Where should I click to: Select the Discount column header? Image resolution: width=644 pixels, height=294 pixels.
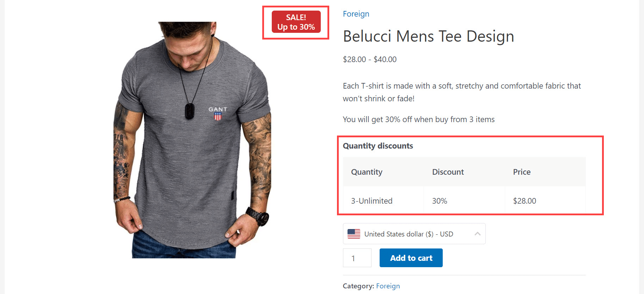click(448, 172)
